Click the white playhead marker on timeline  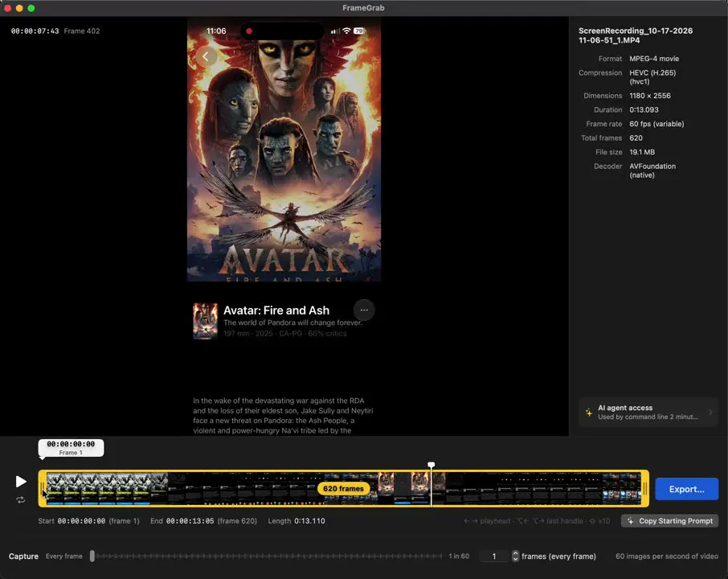pyautogui.click(x=431, y=465)
